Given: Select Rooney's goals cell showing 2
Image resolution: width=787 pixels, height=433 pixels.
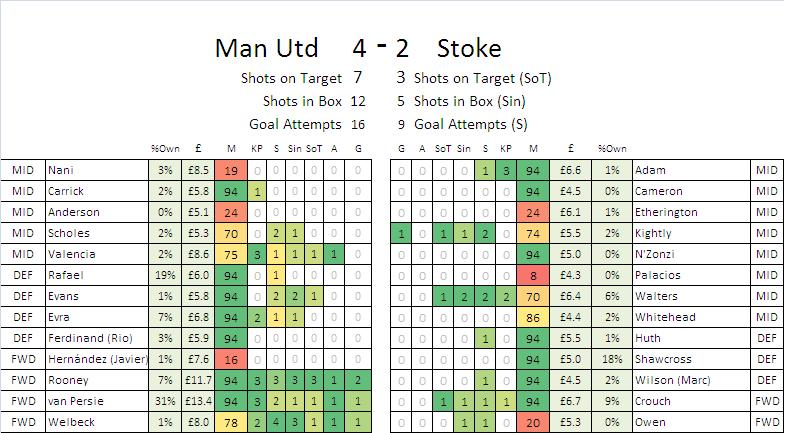Looking at the screenshot, I should pos(358,381).
